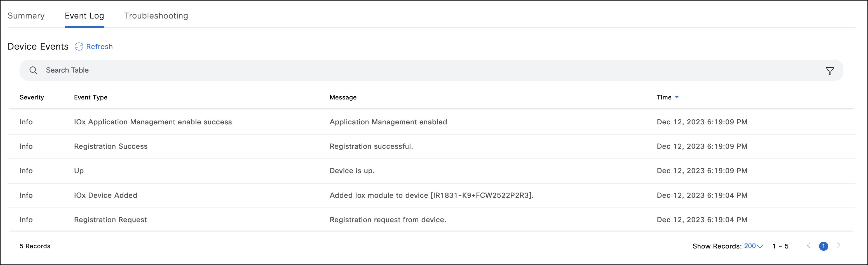
Task: Click the Refresh link text
Action: (x=99, y=47)
